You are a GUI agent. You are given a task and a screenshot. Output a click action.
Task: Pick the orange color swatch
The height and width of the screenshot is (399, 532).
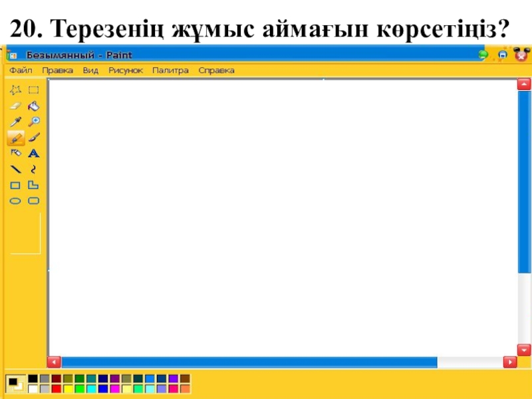click(185, 388)
